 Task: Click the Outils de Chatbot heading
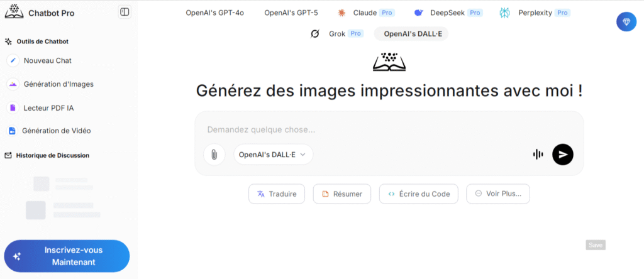(42, 41)
